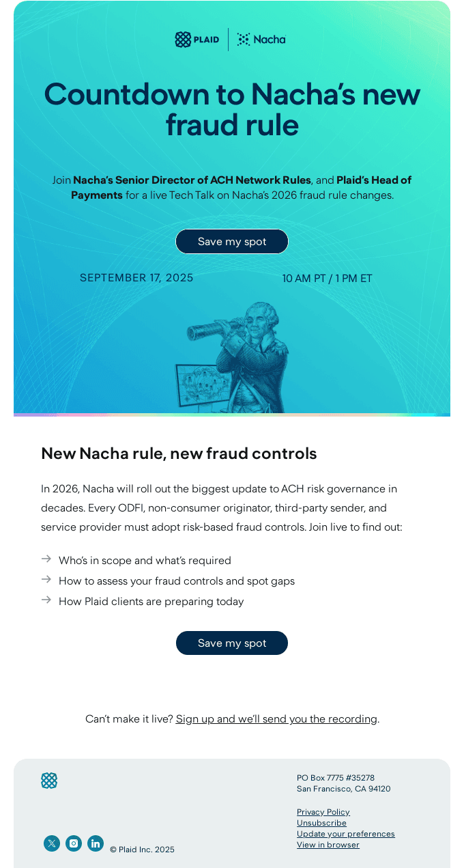Open 'View in browser' link
Viewport: 464px width, 868px height.
pos(328,844)
